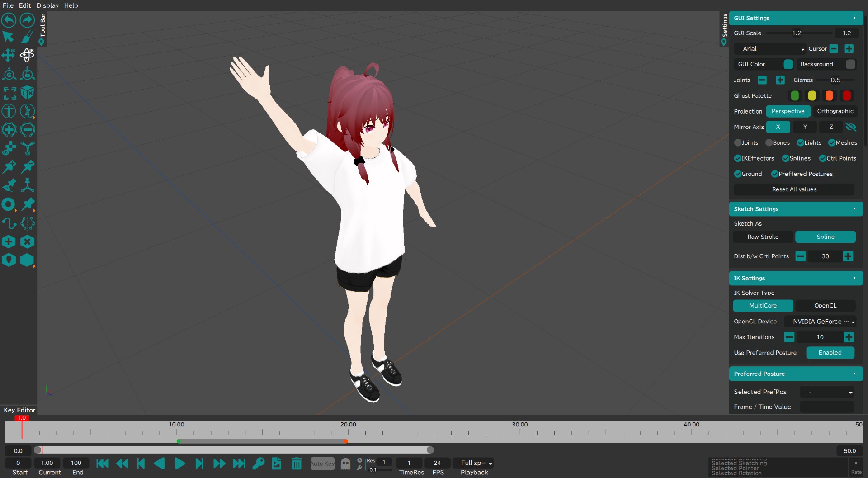Jump to the first frame
Image resolution: width=868 pixels, height=478 pixels.
coord(103,464)
